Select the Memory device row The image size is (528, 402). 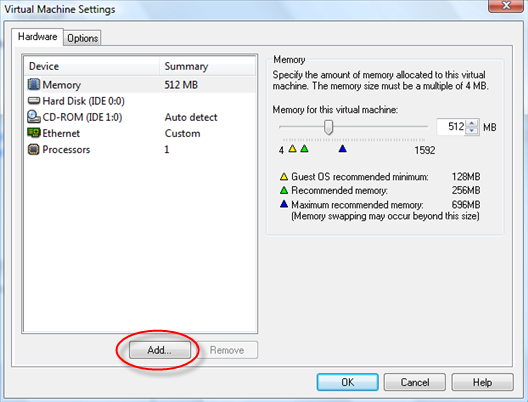pos(140,85)
